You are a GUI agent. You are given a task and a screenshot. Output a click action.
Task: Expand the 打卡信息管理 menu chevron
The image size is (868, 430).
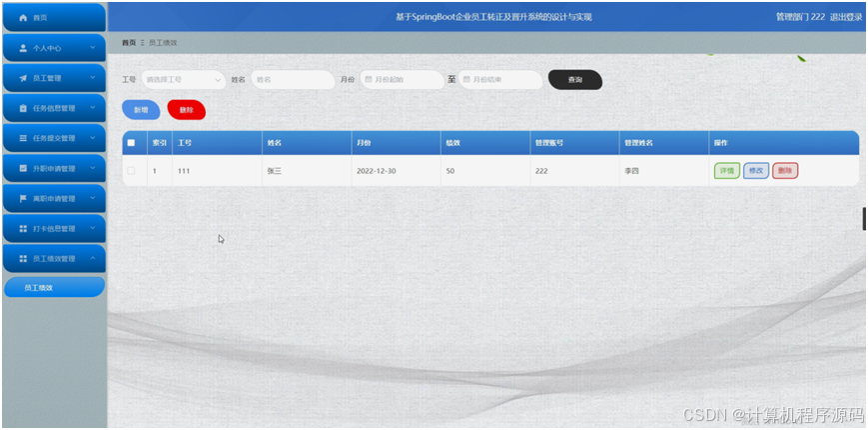[93, 229]
